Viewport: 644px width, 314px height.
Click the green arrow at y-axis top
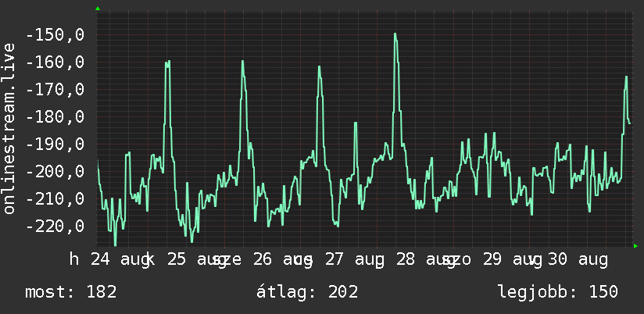[x=98, y=9]
